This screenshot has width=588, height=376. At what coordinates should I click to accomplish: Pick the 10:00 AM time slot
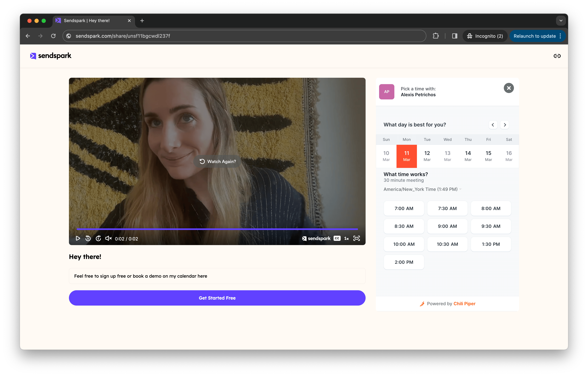(404, 244)
